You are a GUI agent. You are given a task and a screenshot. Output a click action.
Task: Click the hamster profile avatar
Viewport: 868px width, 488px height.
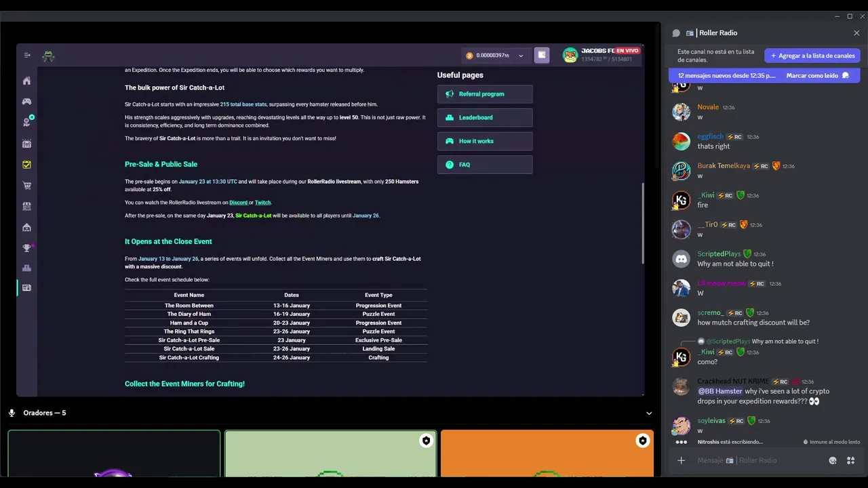(570, 56)
